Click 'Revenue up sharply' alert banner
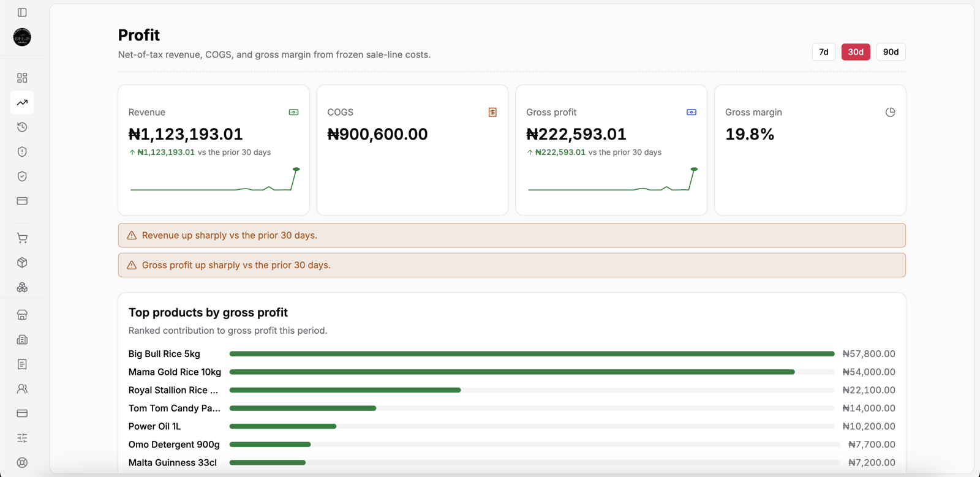 click(x=512, y=235)
